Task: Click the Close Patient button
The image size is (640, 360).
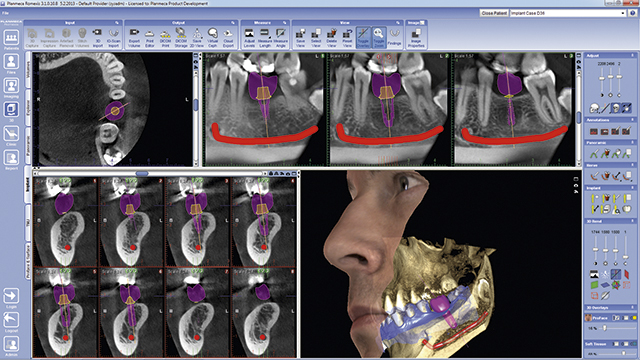Action: point(494,13)
